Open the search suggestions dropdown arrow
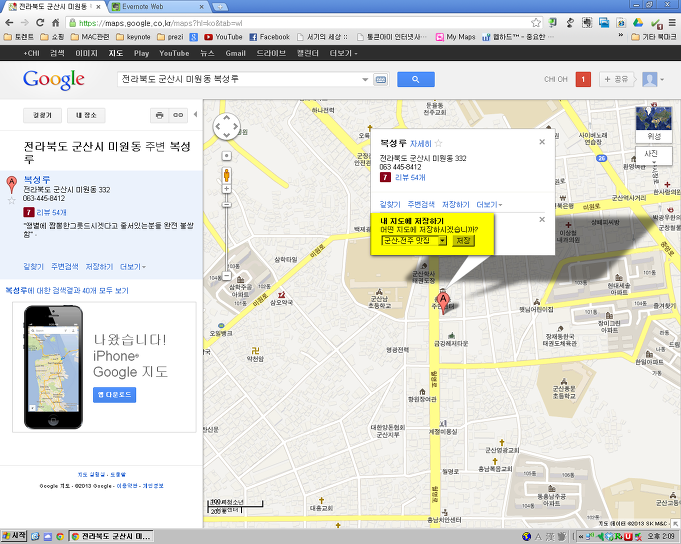 365,79
